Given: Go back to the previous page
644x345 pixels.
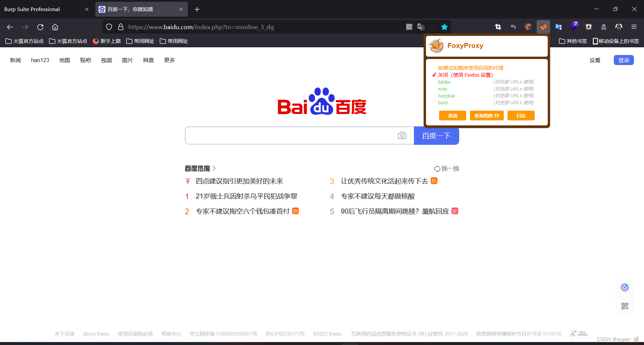Looking at the screenshot, I should point(10,27).
